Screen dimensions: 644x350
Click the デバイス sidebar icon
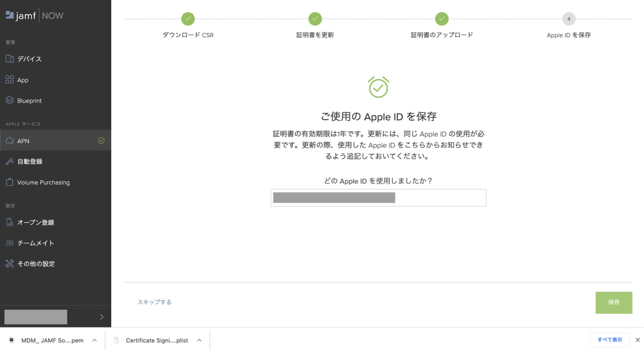[10, 59]
